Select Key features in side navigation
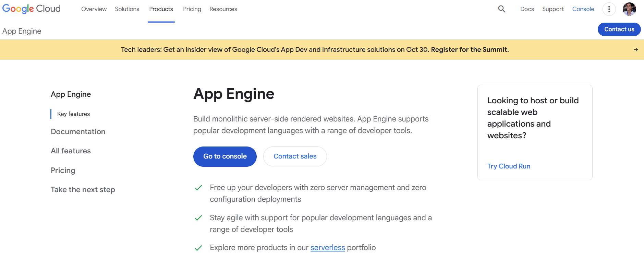The image size is (644, 258). click(73, 114)
